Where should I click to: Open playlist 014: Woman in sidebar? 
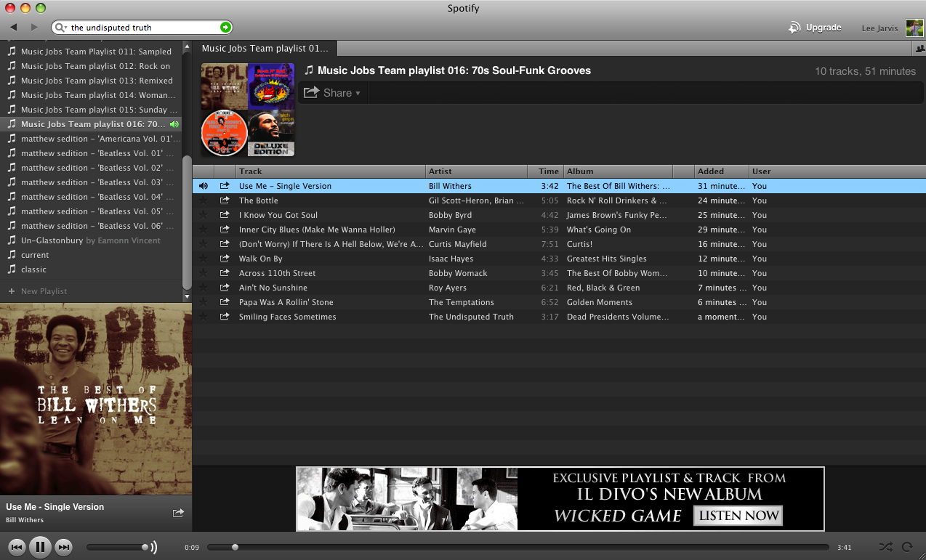[x=91, y=95]
